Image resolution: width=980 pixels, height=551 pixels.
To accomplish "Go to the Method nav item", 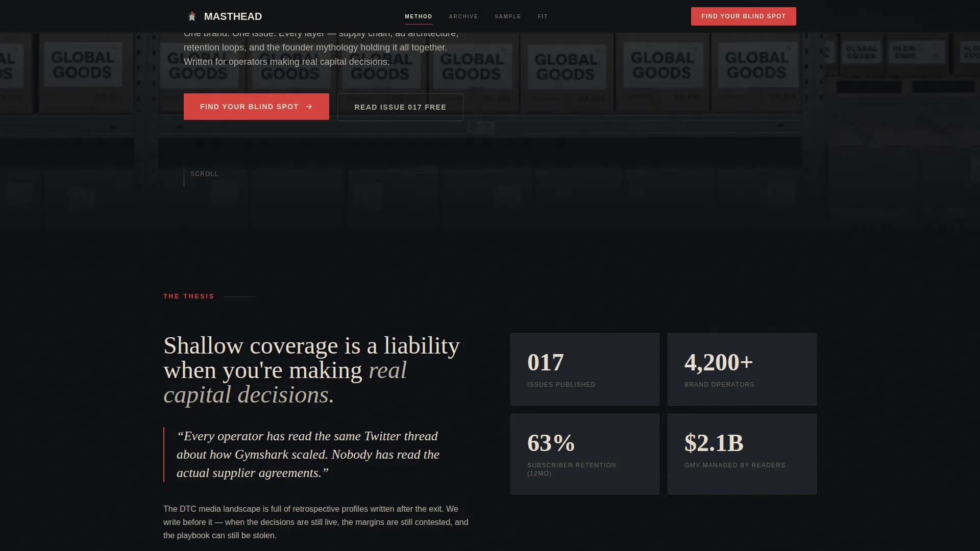I will tap(419, 16).
